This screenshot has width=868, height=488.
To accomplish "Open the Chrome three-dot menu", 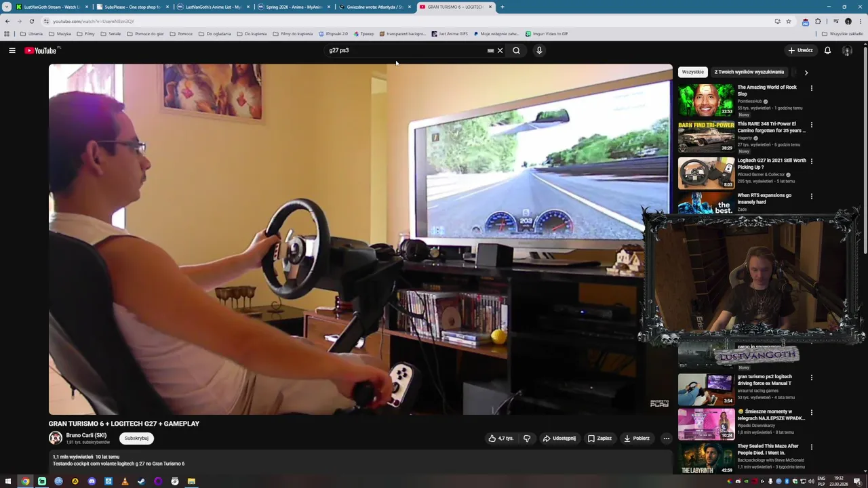I will point(859,21).
